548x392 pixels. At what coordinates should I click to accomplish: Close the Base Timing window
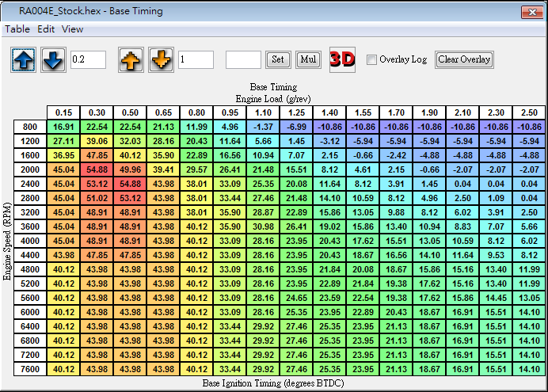[532, 12]
